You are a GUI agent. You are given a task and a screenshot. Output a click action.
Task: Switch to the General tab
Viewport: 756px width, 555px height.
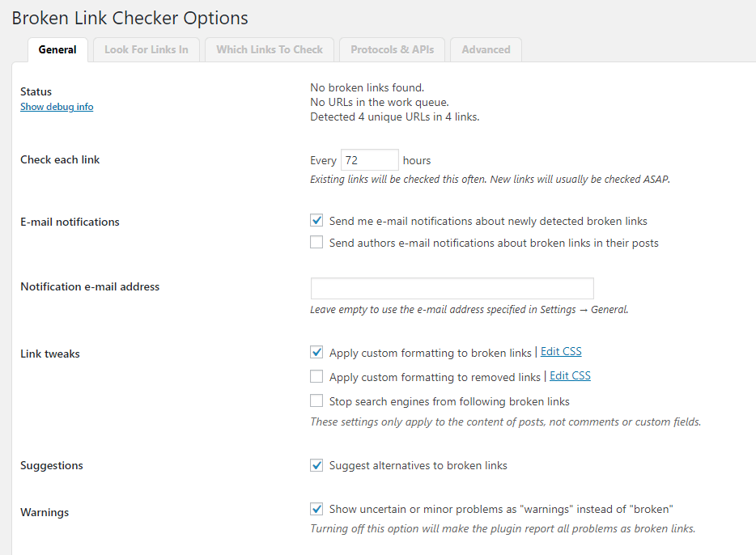[57, 49]
